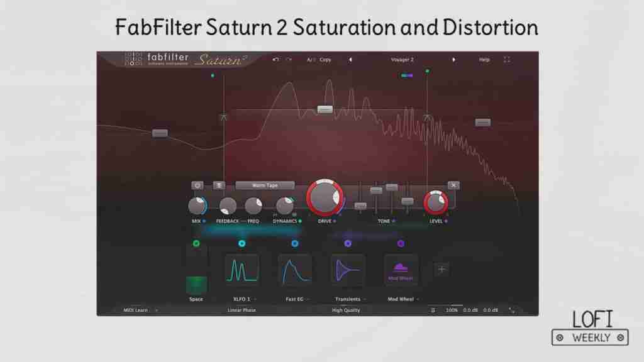644x362 pixels.
Task: Toggle the High Quality mode
Action: pos(346,310)
